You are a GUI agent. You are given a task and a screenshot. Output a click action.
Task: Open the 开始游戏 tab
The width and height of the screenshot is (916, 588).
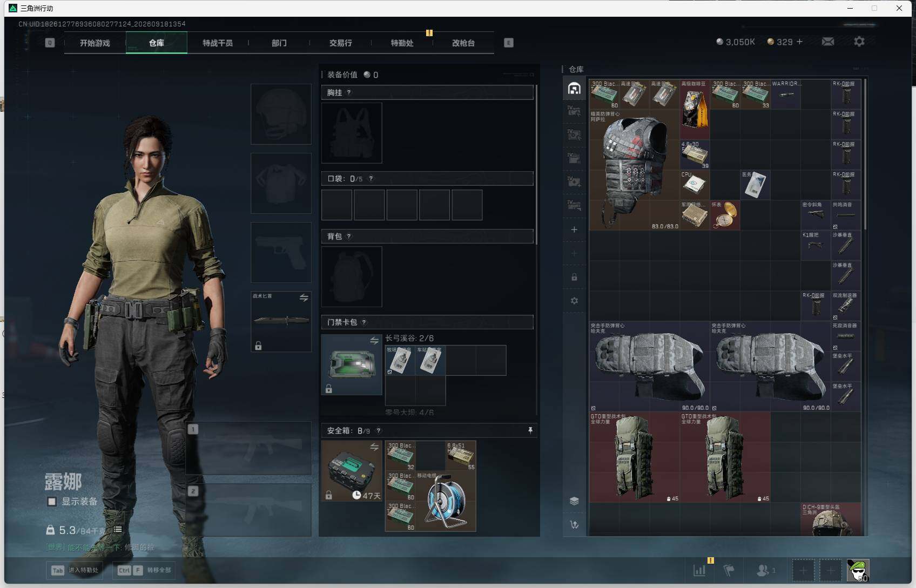point(95,43)
